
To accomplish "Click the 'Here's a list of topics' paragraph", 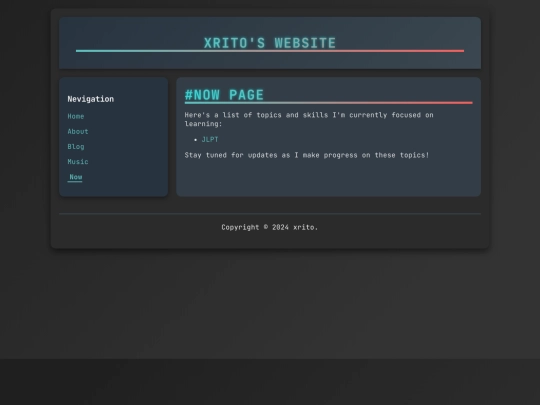I will pos(309,119).
